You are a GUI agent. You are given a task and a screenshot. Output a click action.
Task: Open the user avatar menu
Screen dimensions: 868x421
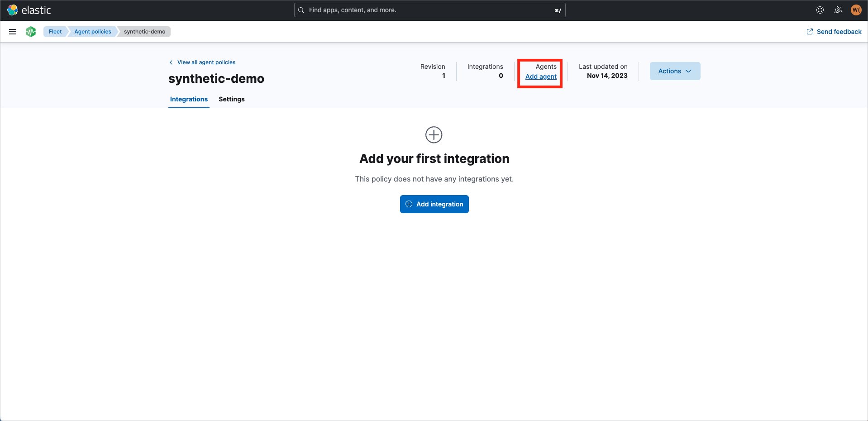(856, 10)
